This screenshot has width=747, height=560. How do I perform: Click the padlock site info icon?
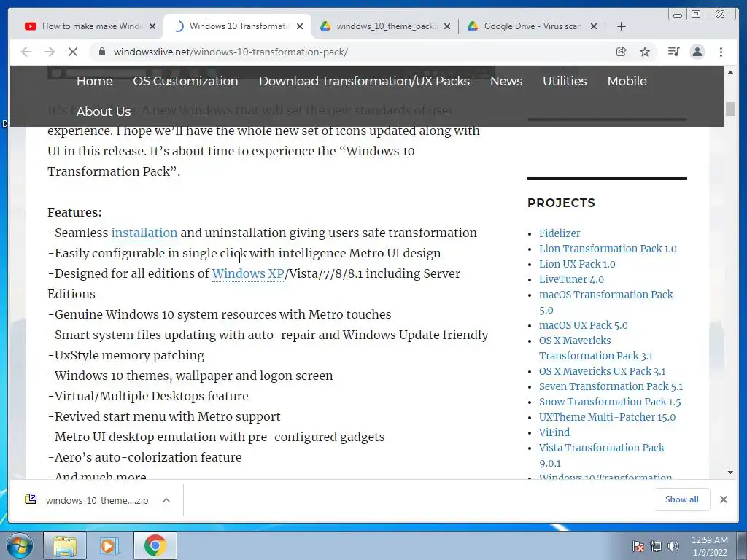click(101, 52)
